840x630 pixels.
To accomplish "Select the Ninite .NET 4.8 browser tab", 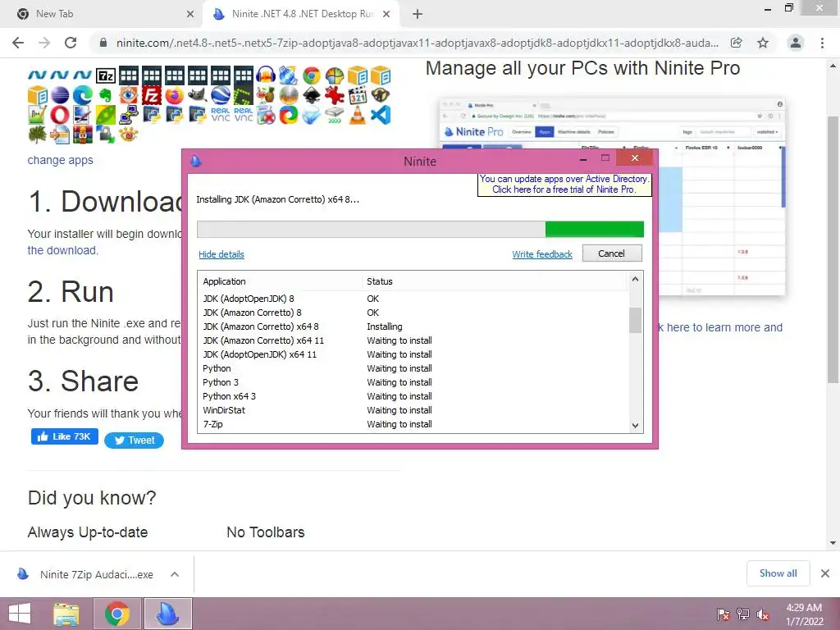I will pyautogui.click(x=302, y=14).
